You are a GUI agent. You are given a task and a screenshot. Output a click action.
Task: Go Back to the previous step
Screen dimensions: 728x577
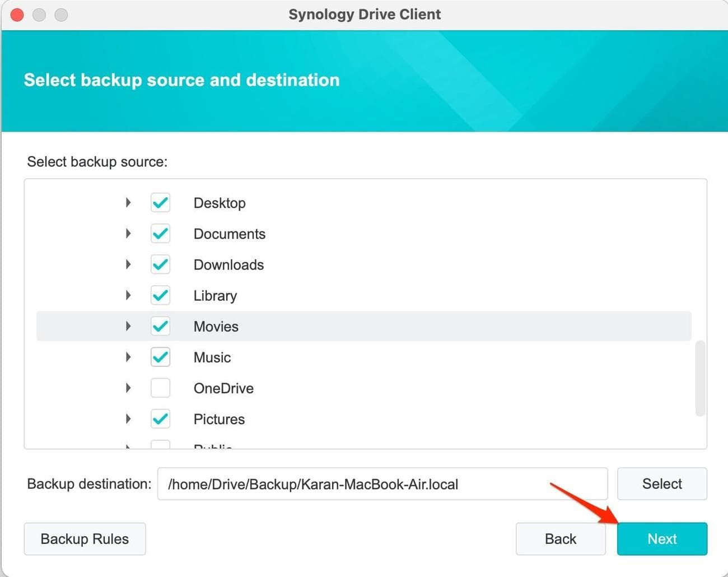point(560,538)
